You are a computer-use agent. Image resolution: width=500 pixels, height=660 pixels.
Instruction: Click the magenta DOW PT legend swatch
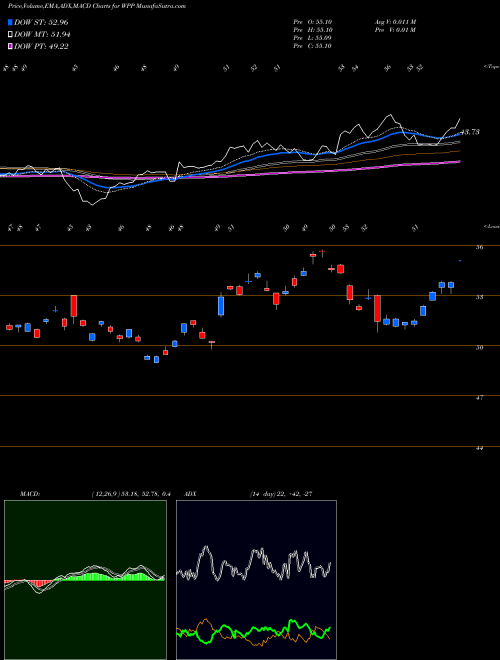pyautogui.click(x=10, y=46)
